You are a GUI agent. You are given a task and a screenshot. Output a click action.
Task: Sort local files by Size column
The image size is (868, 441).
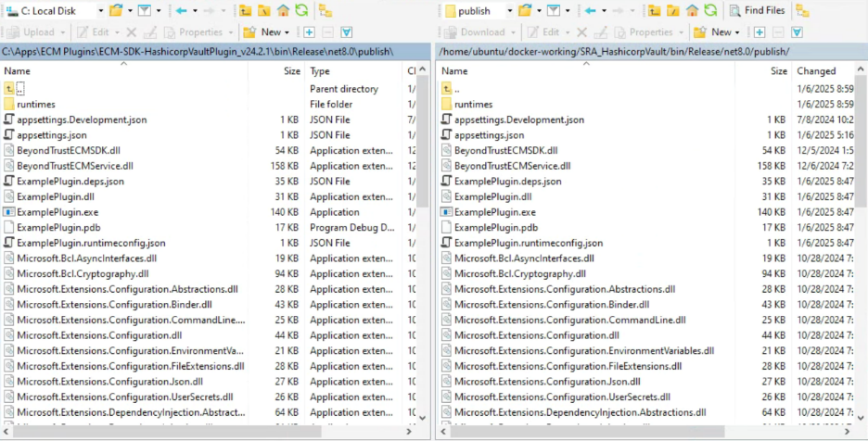[x=276, y=70]
